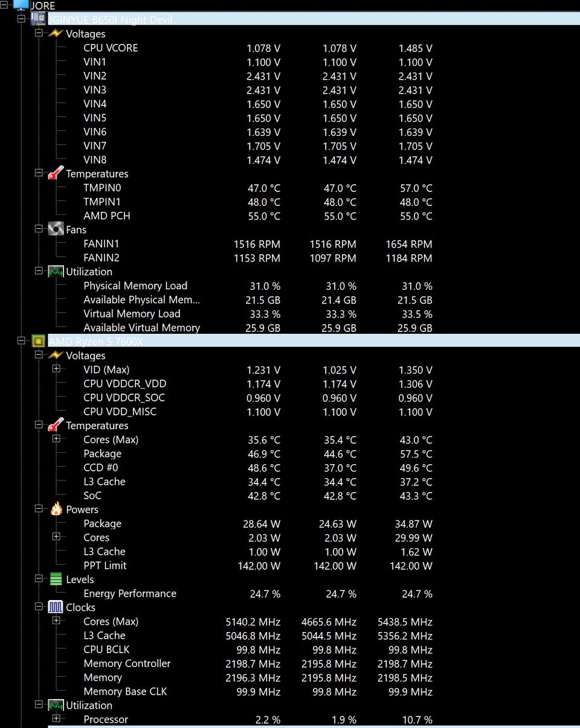This screenshot has width=580, height=728.
Task: Click the flame icon beside Powers
Action: (56, 509)
